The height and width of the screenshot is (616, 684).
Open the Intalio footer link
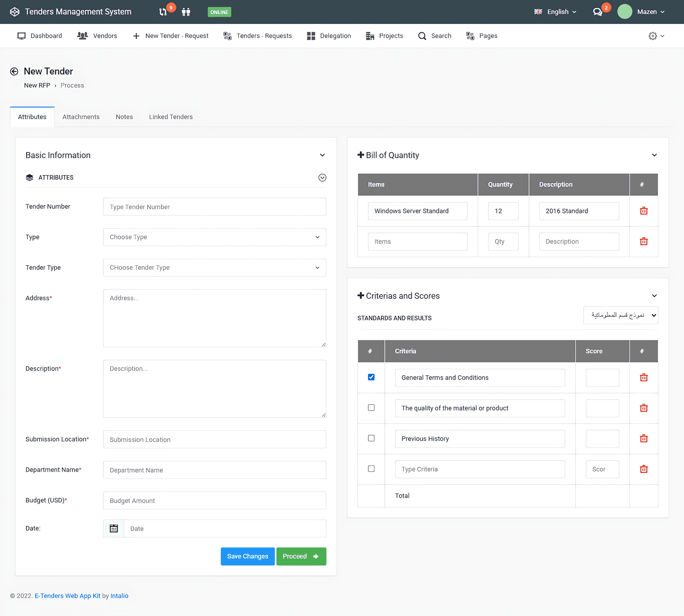click(119, 596)
